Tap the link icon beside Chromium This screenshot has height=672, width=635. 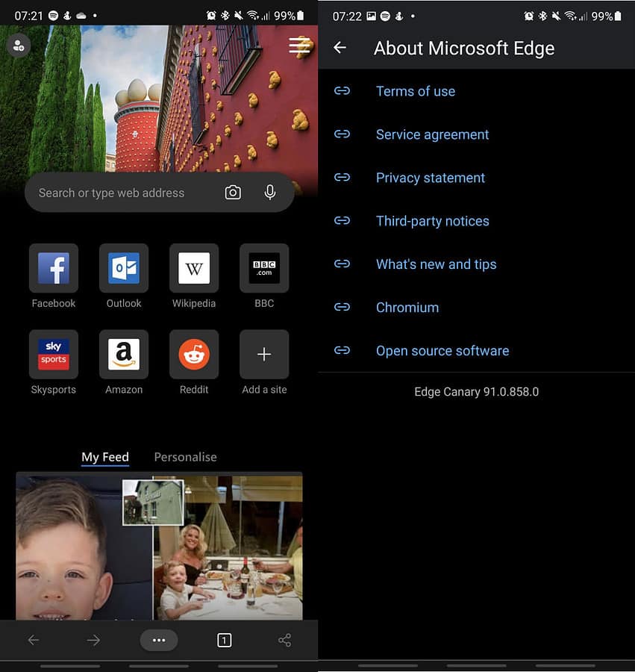click(x=342, y=308)
